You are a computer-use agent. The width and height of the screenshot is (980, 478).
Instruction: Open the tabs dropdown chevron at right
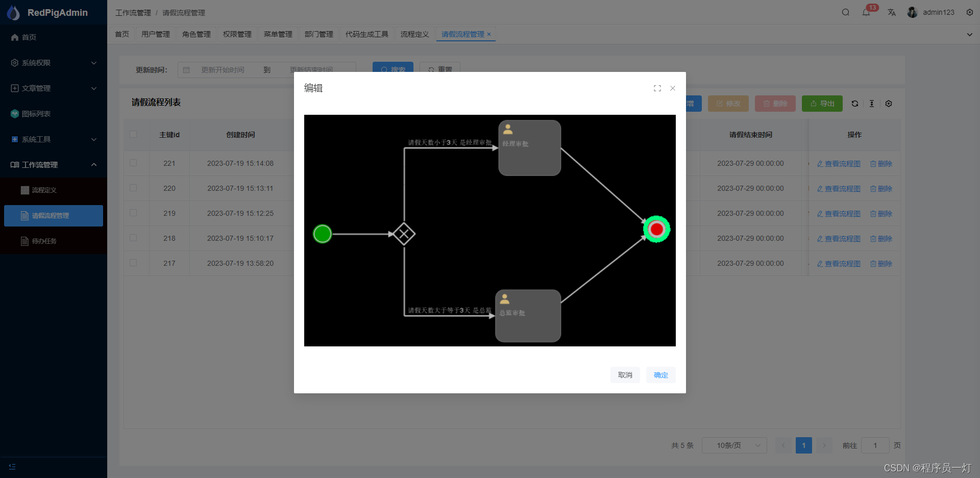click(969, 35)
